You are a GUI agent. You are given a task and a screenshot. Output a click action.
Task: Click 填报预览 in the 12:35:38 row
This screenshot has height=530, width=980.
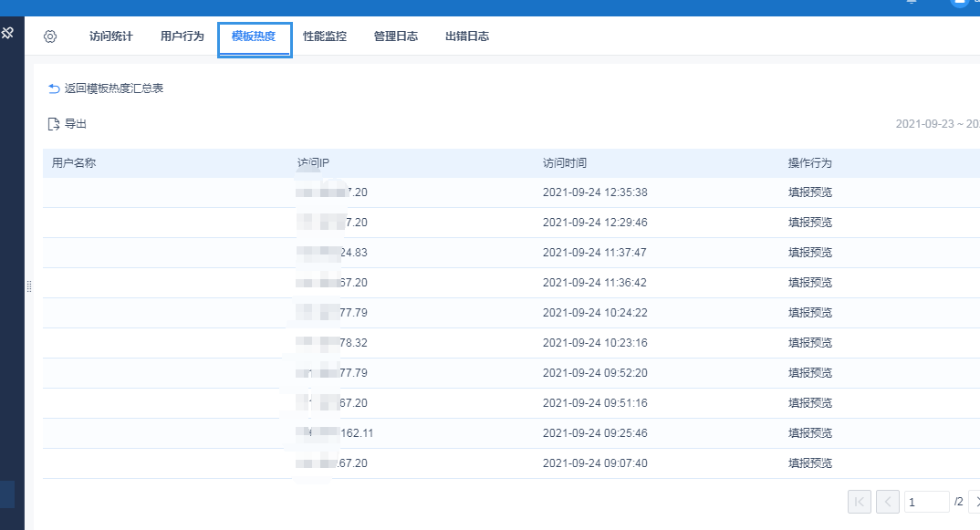tap(810, 192)
